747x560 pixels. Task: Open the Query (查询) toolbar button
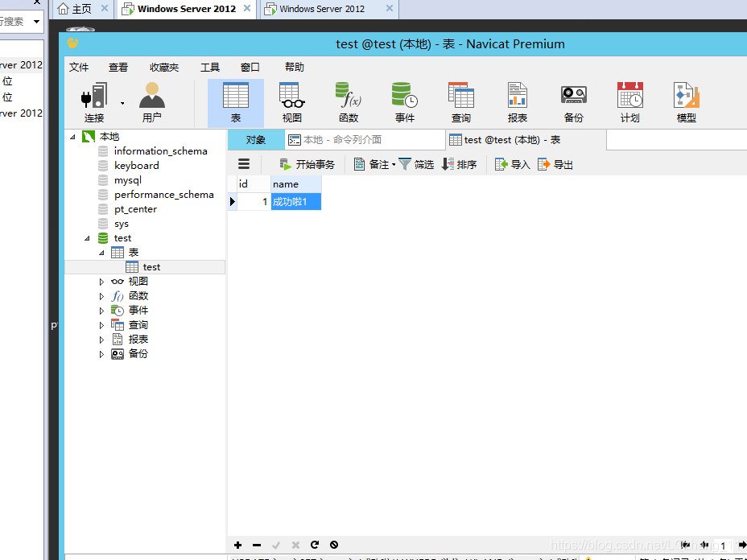pyautogui.click(x=460, y=103)
